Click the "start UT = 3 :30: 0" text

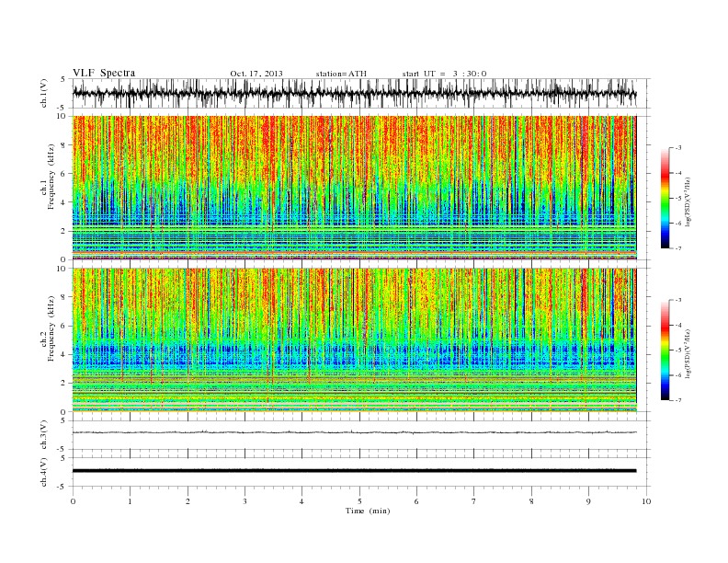click(444, 74)
